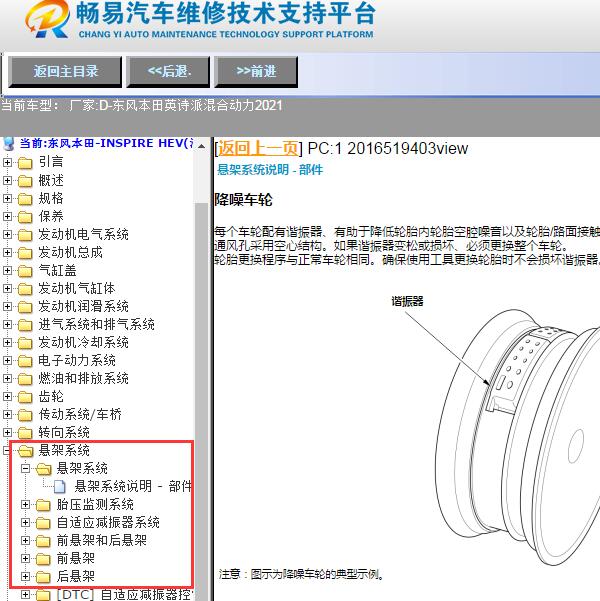Viewport: 600px width, 601px height.
Task: Click the 发动机电气系统 folder icon
Action: point(25,235)
